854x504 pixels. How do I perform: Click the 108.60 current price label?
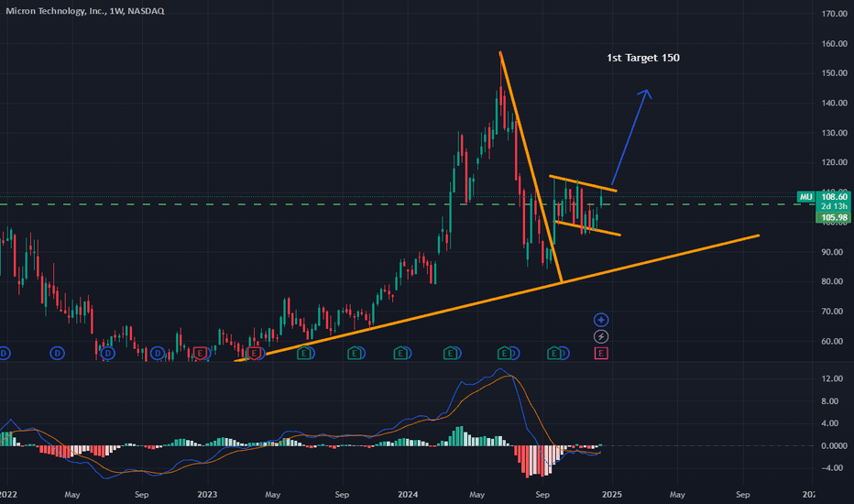[834, 197]
